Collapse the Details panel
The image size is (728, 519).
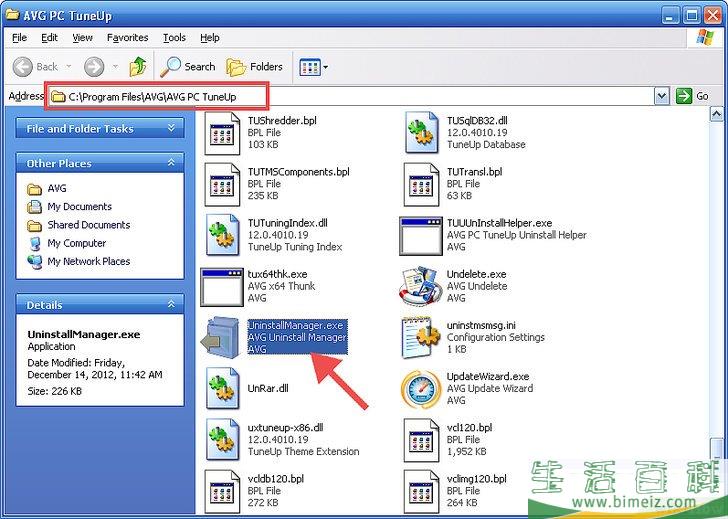171,305
